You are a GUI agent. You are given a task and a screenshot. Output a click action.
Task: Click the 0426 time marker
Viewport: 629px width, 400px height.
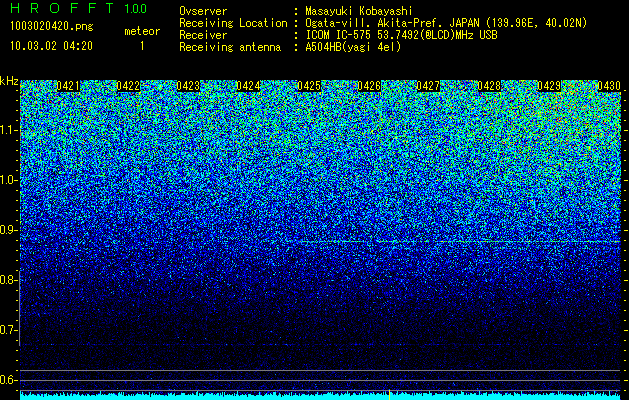[369, 86]
